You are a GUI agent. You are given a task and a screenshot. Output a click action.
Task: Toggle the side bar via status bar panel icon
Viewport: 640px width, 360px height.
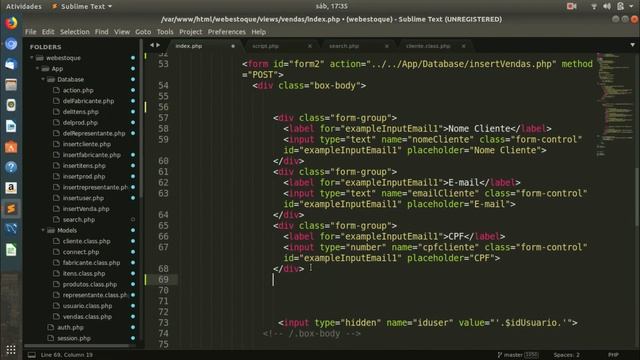point(31,355)
